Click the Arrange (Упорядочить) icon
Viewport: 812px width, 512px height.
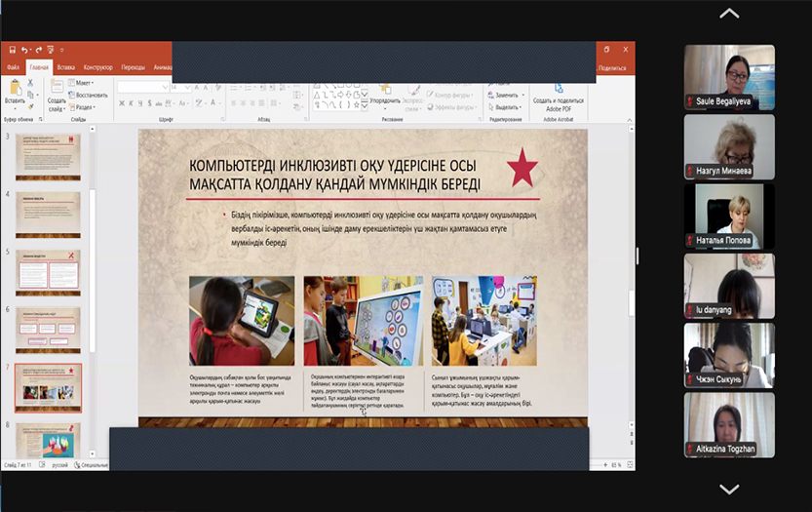[x=384, y=90]
